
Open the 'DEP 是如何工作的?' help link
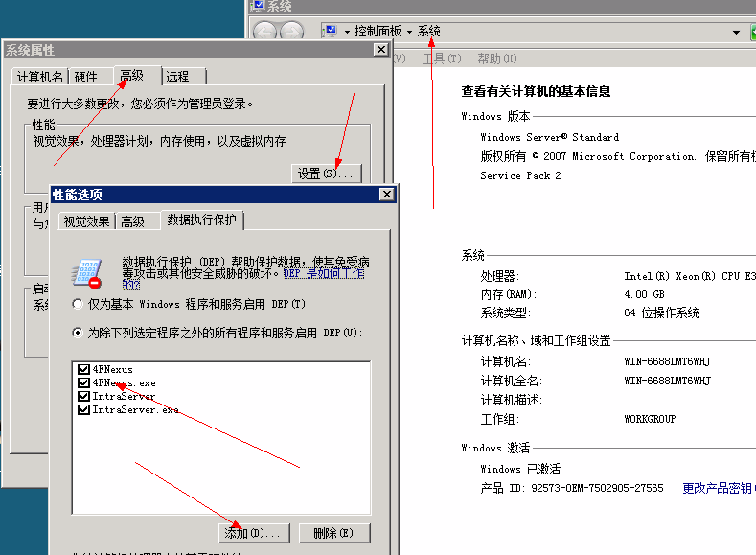(x=324, y=273)
